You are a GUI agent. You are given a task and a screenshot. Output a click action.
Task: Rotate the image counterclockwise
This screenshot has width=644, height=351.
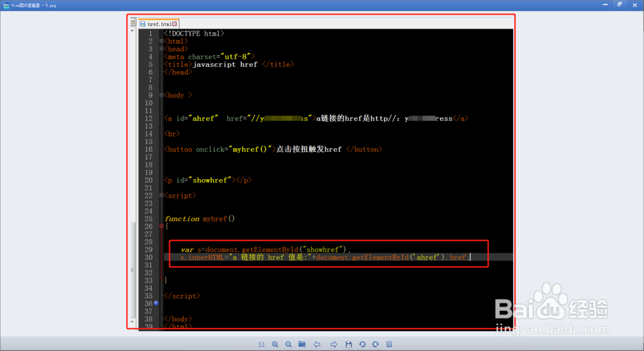tap(362, 344)
